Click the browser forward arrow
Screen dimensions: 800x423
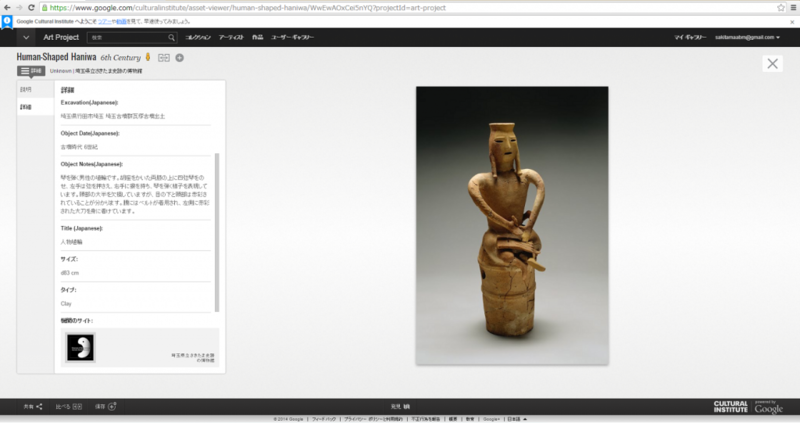click(x=19, y=8)
